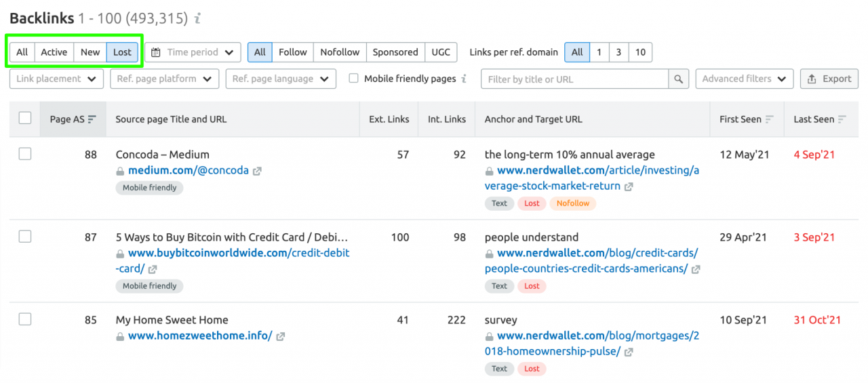Click the Mobile friendly tag under medium.com
This screenshot has height=383, width=868.
[x=149, y=188]
